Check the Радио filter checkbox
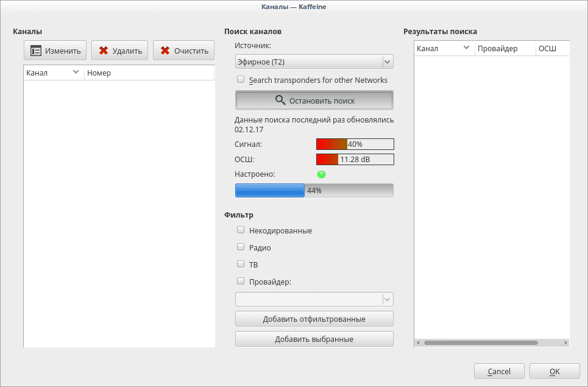The width and height of the screenshot is (588, 387). [x=241, y=247]
